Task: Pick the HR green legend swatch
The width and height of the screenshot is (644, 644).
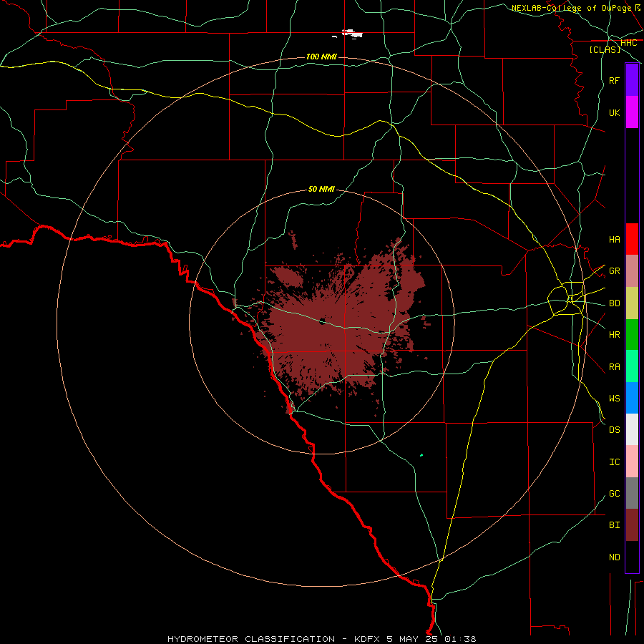Action: (x=632, y=335)
